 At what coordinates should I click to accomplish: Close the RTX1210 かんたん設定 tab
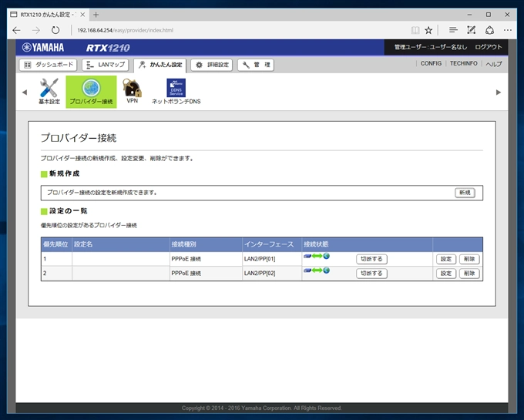82,15
